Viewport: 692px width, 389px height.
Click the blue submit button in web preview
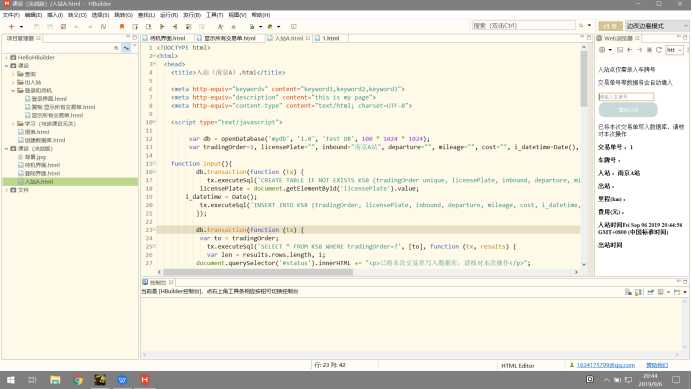628,110
